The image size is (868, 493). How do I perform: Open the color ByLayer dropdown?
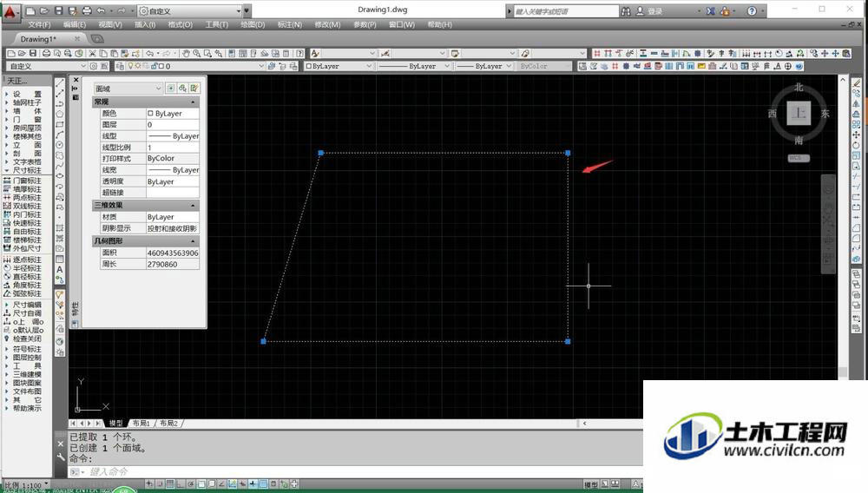(x=339, y=66)
